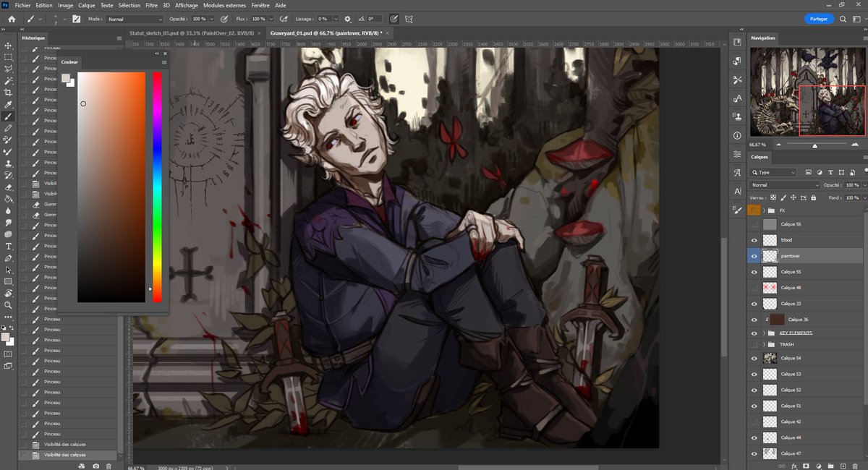The width and height of the screenshot is (868, 470).
Task: Click the brush angle input field
Action: (x=374, y=19)
